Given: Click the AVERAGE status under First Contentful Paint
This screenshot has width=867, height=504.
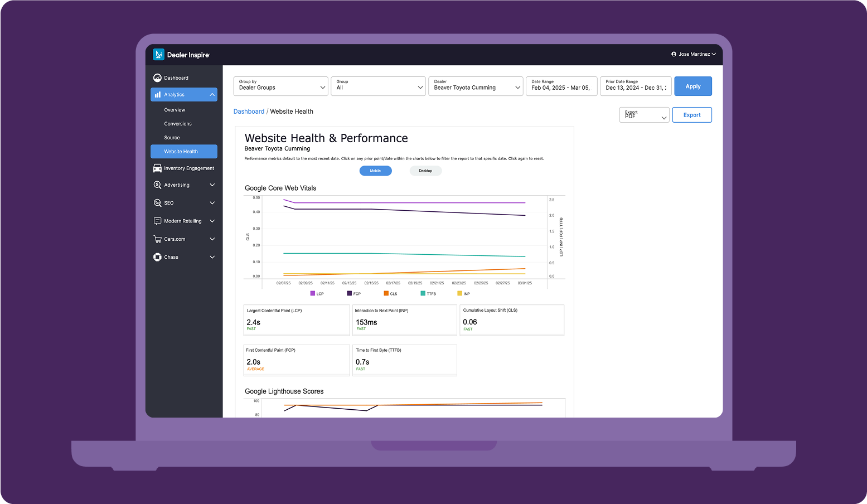Looking at the screenshot, I should pyautogui.click(x=255, y=369).
